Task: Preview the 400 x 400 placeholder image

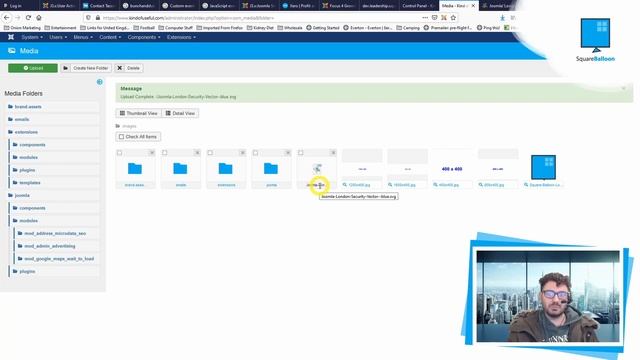Action: coord(452,169)
